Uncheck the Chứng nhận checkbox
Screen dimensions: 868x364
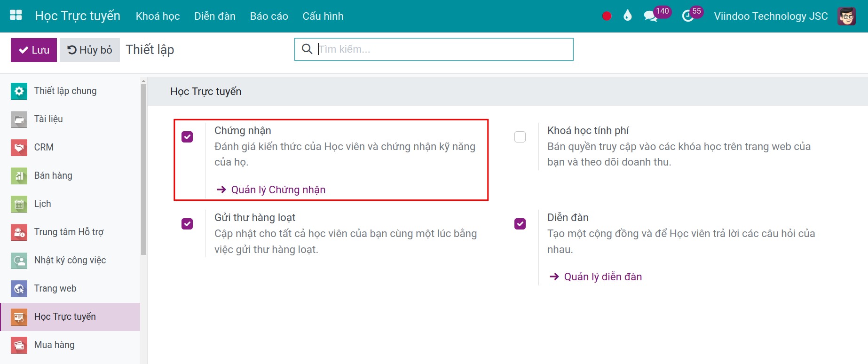187,137
